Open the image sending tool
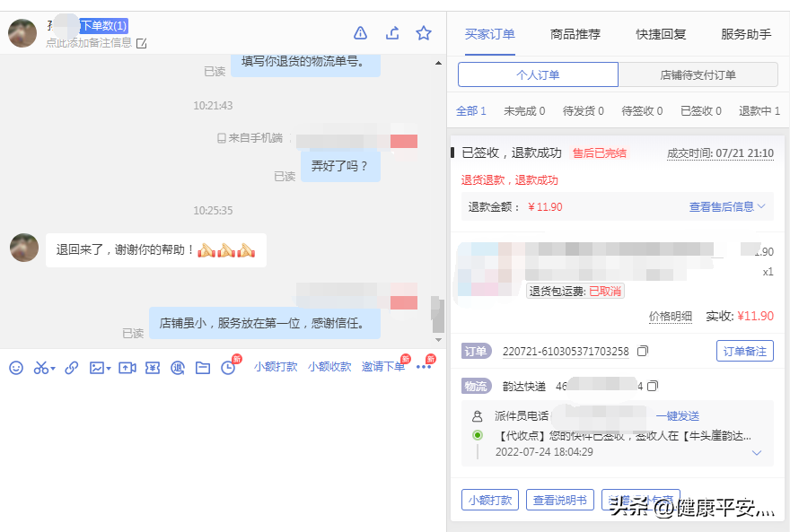Viewport: 790px width, 532px height. pyautogui.click(x=99, y=367)
